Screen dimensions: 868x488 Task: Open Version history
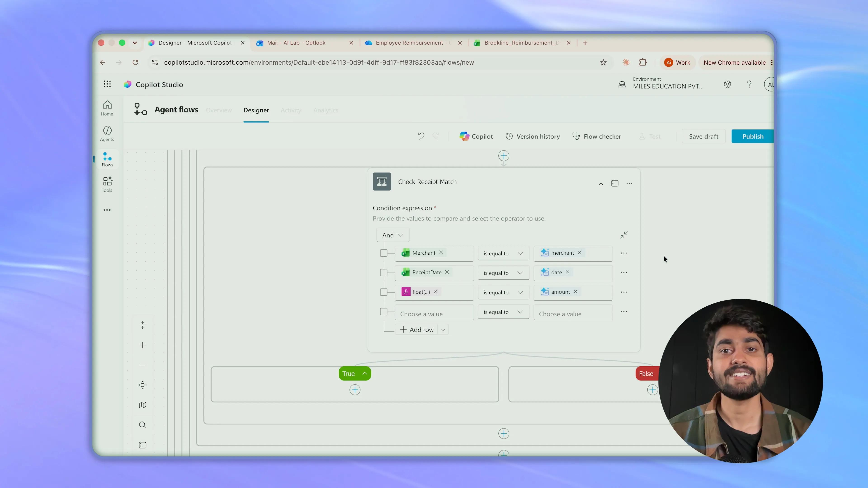click(533, 136)
